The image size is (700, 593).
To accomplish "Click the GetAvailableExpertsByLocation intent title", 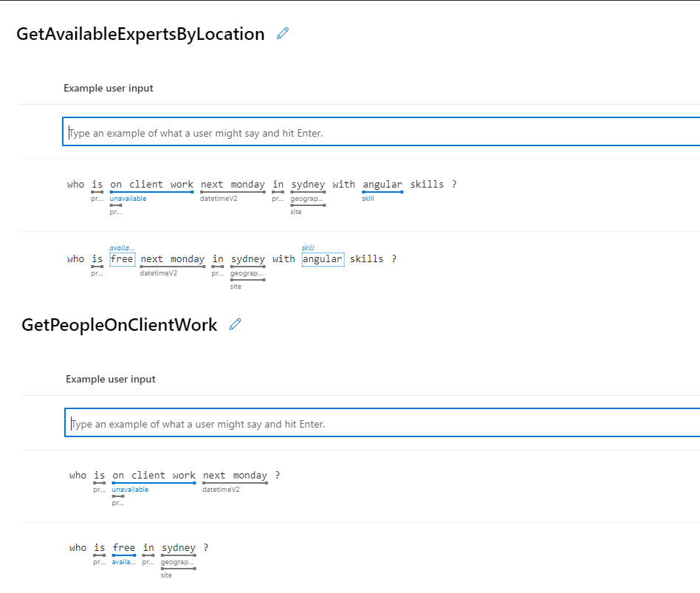I will [x=140, y=34].
